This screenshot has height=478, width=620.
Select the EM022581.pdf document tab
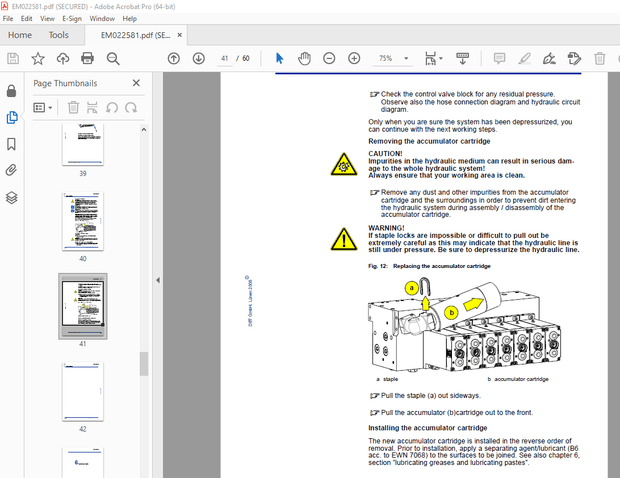pos(135,35)
